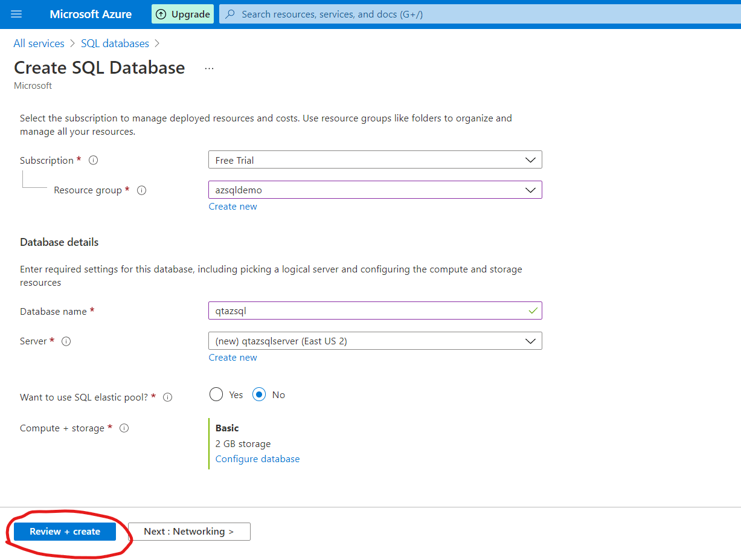Show Resource group info icon
This screenshot has height=560, width=741.
click(x=141, y=190)
